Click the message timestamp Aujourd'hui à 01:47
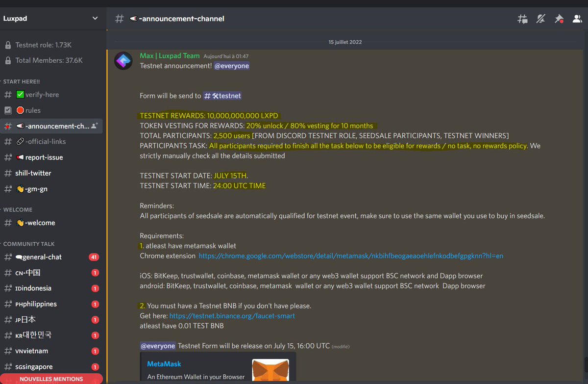 (226, 56)
